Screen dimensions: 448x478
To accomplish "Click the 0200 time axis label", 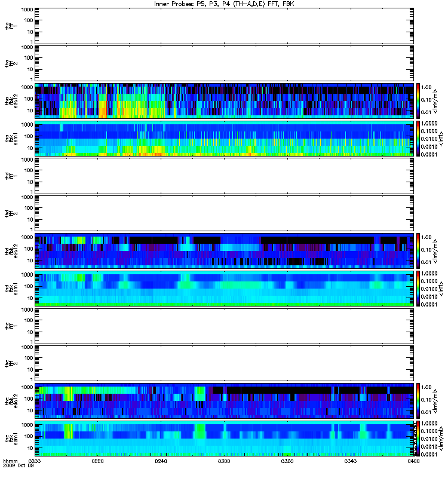I will point(36,461).
